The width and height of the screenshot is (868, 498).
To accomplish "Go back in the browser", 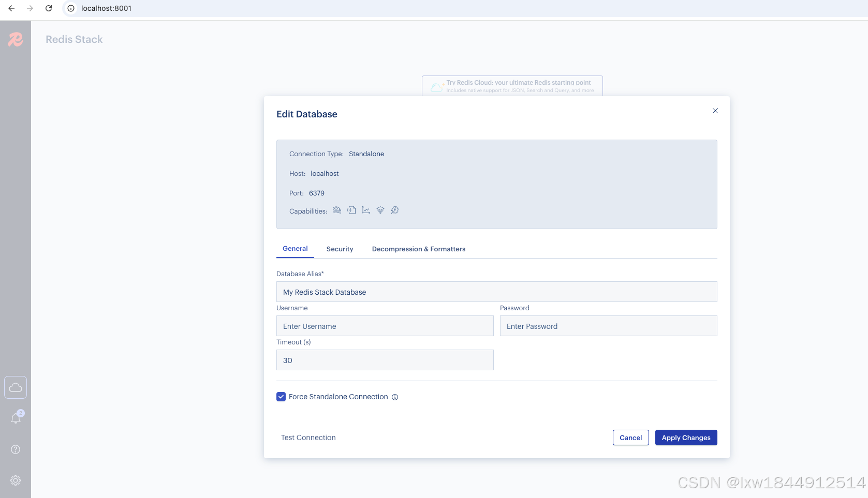I will pyautogui.click(x=11, y=8).
